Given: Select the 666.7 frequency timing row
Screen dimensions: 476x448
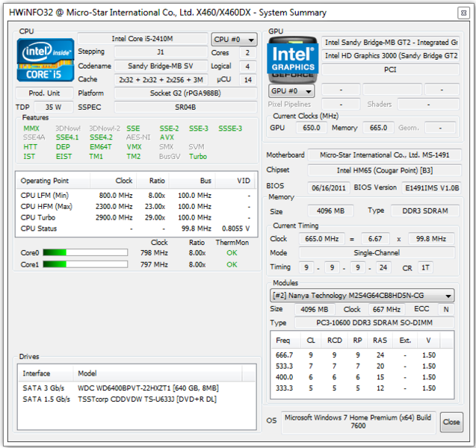Looking at the screenshot, I should pos(362,355).
